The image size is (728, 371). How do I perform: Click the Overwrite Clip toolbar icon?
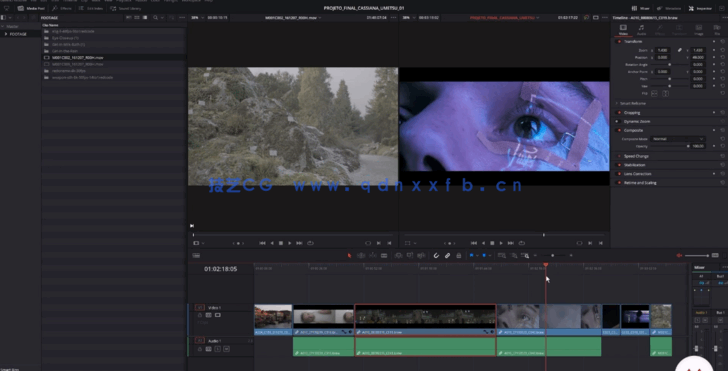(x=410, y=255)
